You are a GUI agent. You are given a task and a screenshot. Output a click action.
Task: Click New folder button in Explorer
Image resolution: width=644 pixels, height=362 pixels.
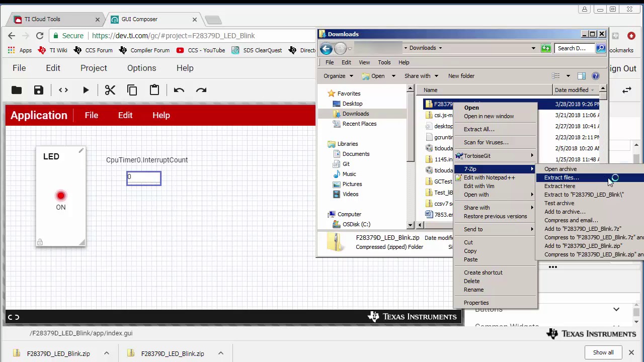pos(461,76)
